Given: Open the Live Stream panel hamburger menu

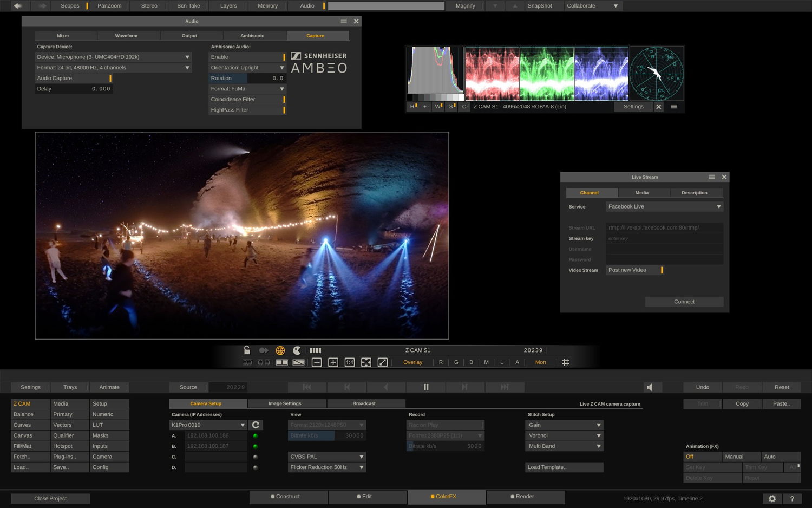Looking at the screenshot, I should [712, 177].
